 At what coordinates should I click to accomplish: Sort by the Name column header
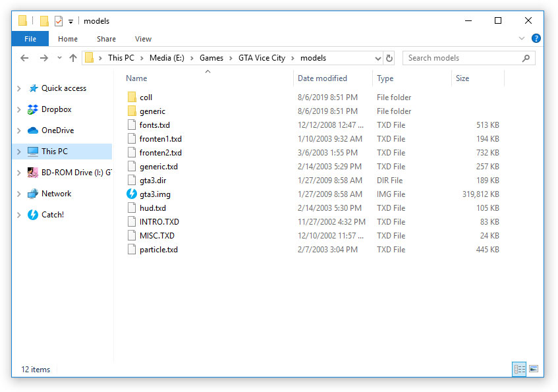tap(136, 78)
